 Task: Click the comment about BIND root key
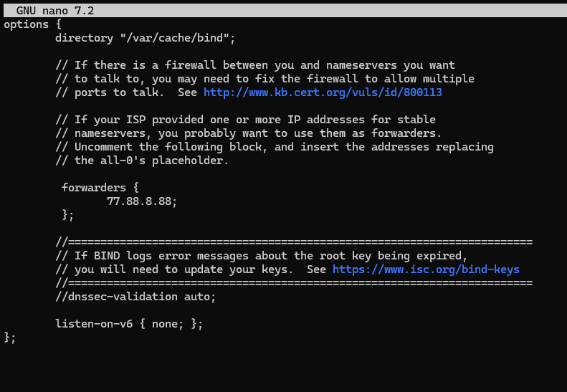262,256
